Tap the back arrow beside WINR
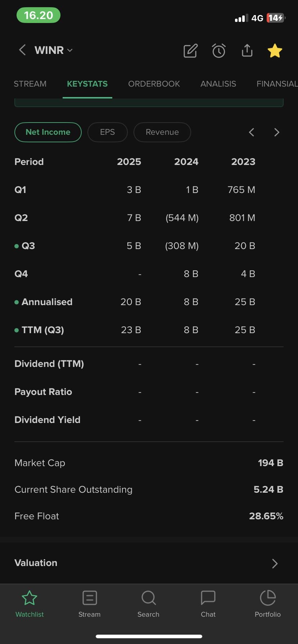Screen dimensions: 298x644 click(x=22, y=50)
